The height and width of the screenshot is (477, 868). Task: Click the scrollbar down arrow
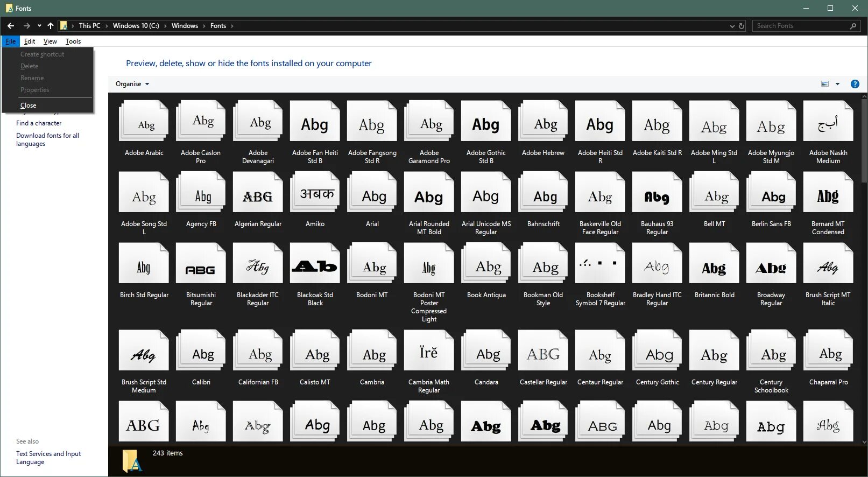click(864, 441)
